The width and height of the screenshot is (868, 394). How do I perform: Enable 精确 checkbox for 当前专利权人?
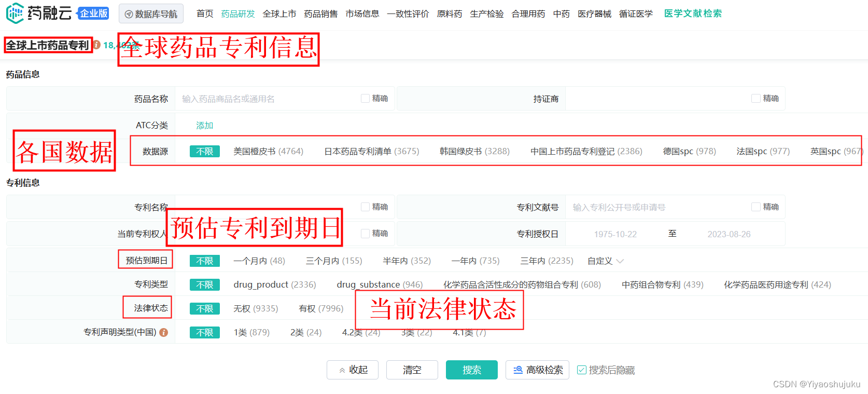pyautogui.click(x=365, y=233)
